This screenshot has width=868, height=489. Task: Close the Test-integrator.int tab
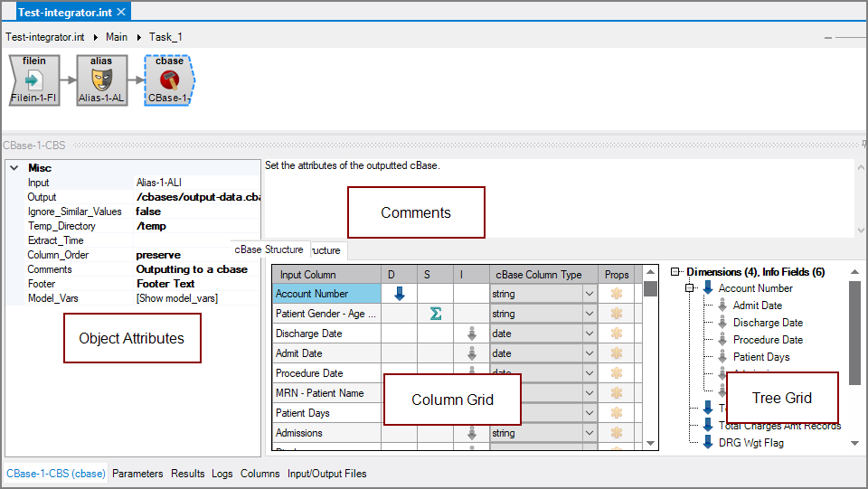tap(121, 12)
